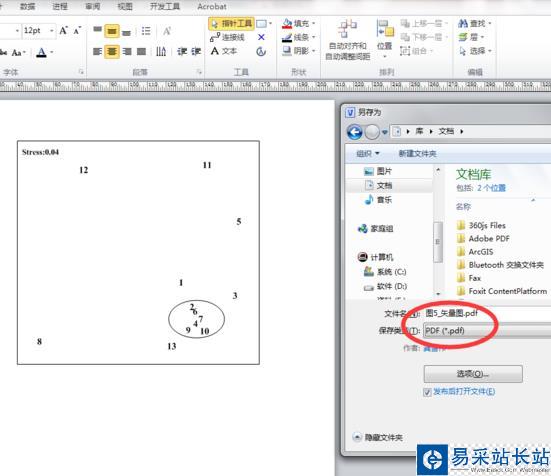Click the Group (组合) button

pos(416,51)
